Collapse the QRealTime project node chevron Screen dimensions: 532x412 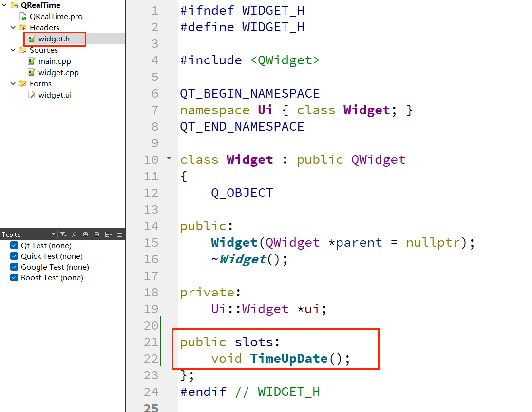[x=4, y=5]
